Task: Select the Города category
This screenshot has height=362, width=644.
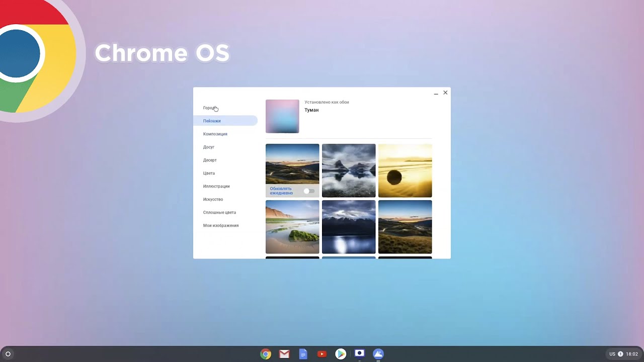Action: coord(225,108)
